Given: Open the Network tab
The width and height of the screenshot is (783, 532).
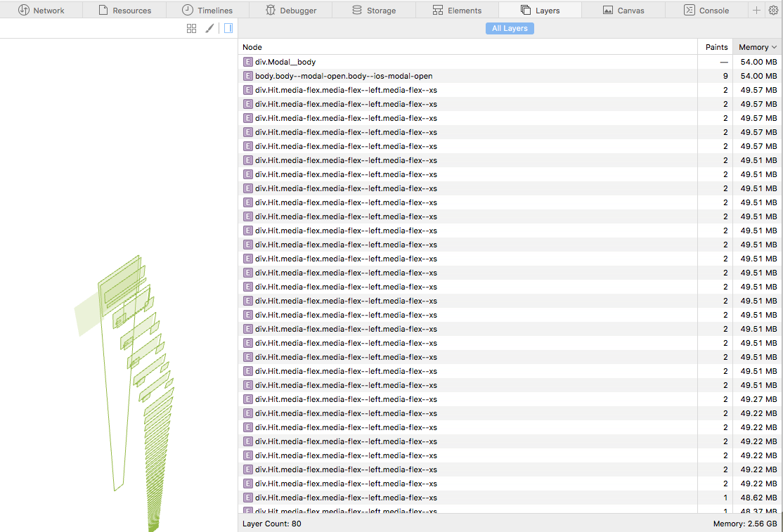Looking at the screenshot, I should [41, 10].
